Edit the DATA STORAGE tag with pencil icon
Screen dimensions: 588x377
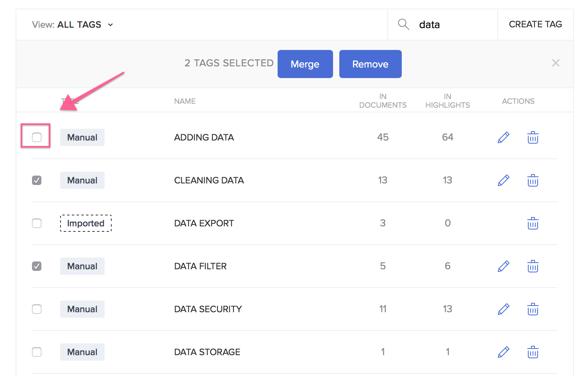pos(504,352)
